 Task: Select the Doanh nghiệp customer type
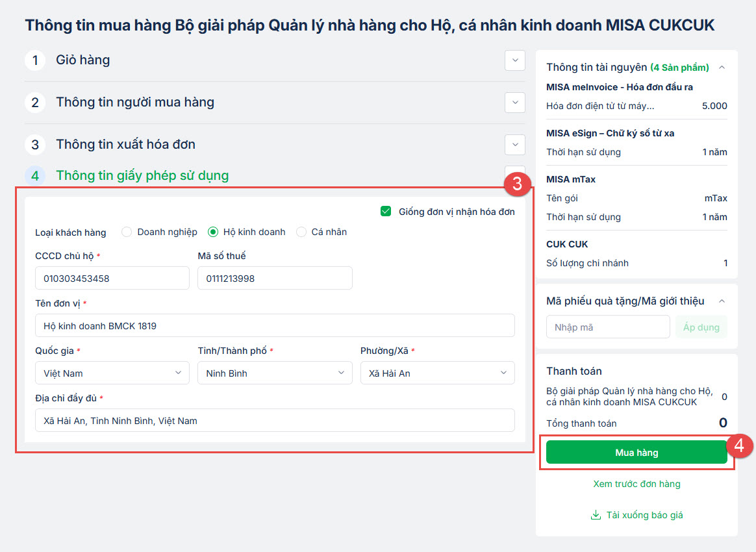127,232
